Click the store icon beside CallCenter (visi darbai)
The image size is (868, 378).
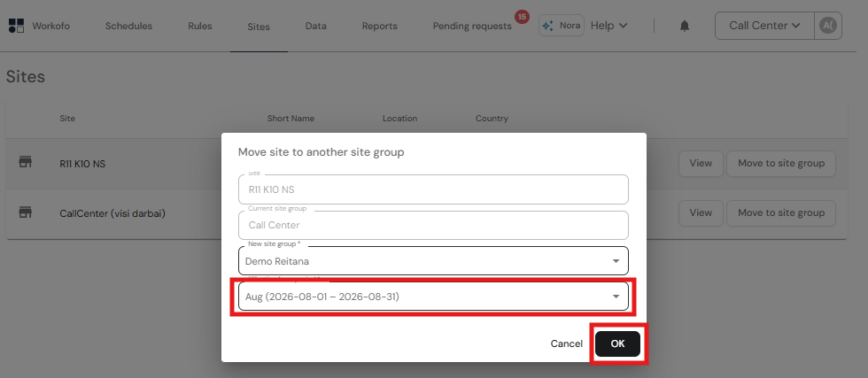click(x=26, y=212)
